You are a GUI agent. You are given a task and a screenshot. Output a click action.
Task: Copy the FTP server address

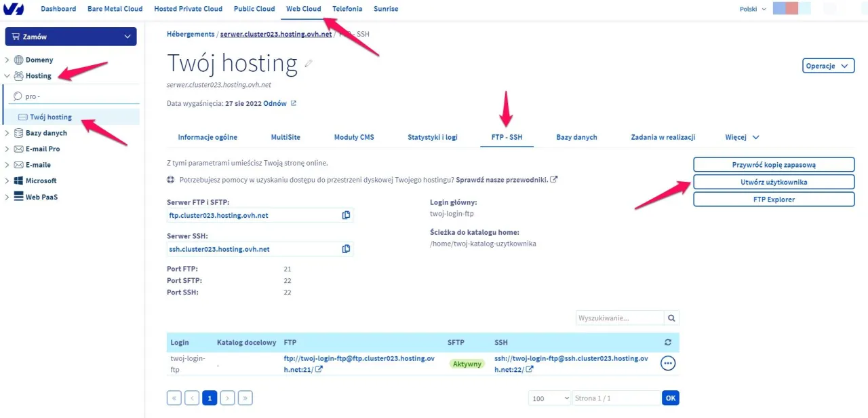click(346, 215)
